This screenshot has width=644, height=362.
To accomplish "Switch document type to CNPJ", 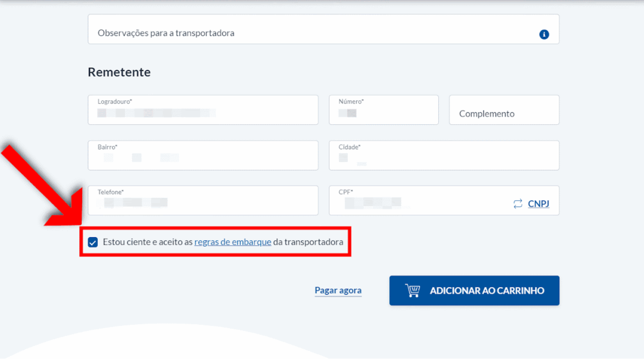I will pos(538,203).
